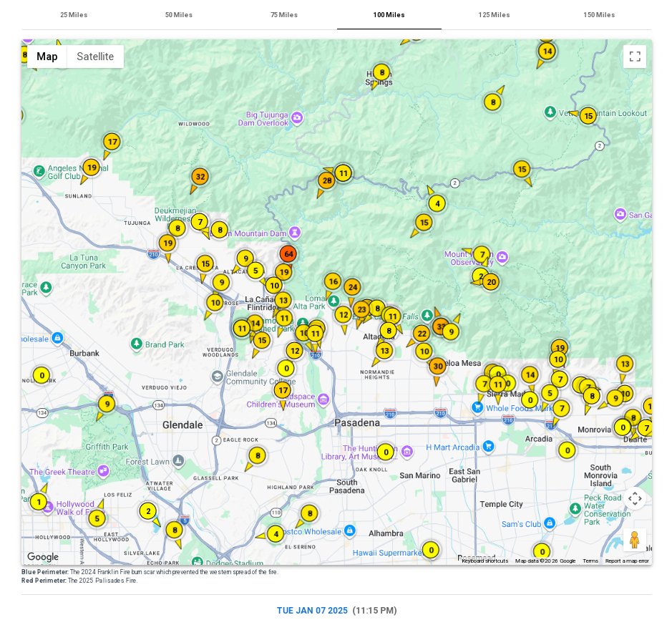This screenshot has height=625, width=672.
Task: Click the Brand Park place icon
Action: (x=136, y=344)
